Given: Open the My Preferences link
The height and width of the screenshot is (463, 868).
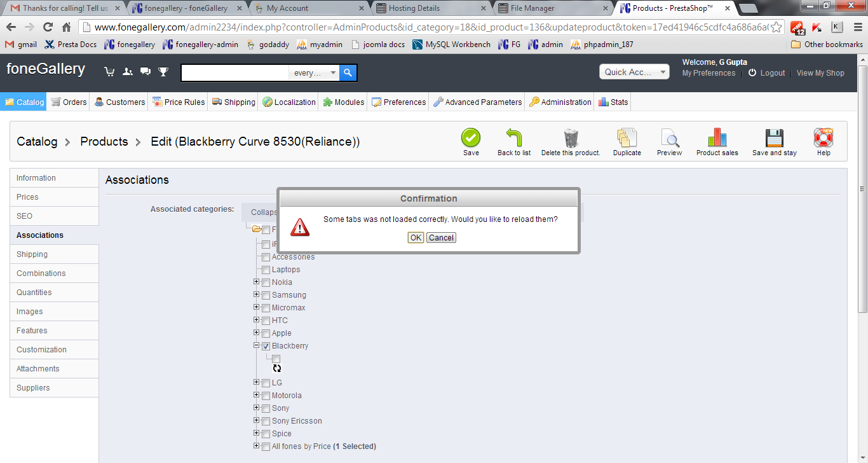Looking at the screenshot, I should pyautogui.click(x=709, y=73).
